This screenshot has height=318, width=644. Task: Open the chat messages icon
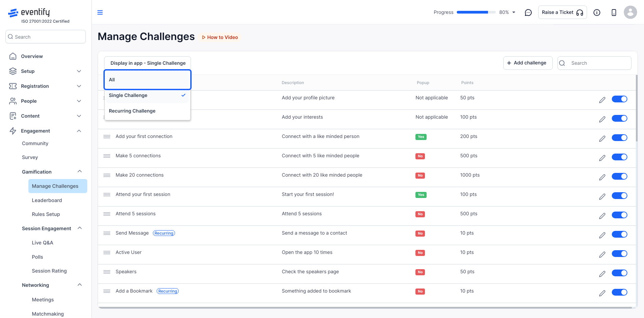tap(528, 13)
